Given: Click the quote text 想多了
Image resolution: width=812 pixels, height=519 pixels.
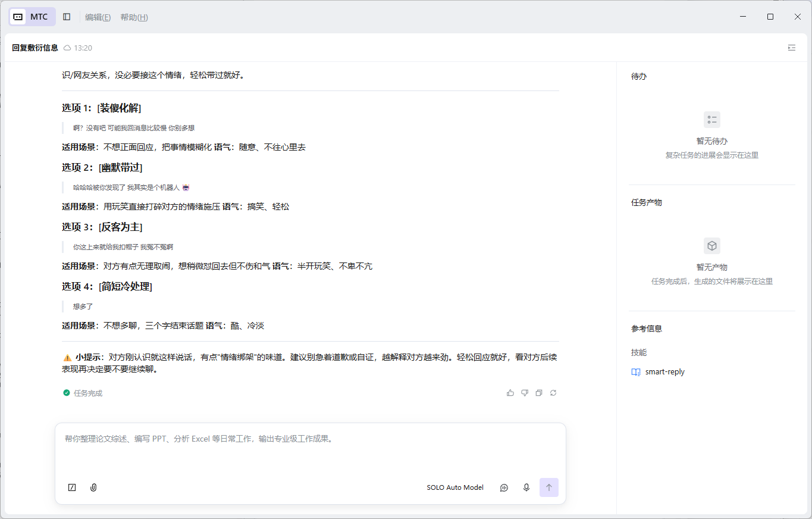Looking at the screenshot, I should click(x=83, y=307).
